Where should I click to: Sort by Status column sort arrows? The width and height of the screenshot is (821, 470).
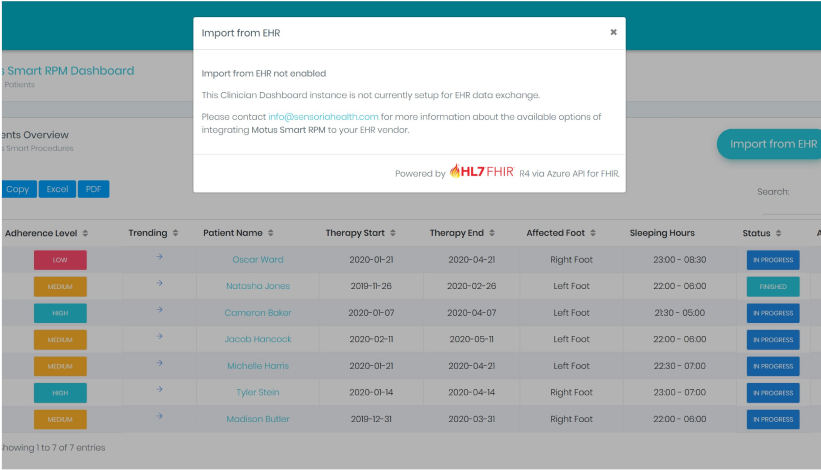click(779, 233)
